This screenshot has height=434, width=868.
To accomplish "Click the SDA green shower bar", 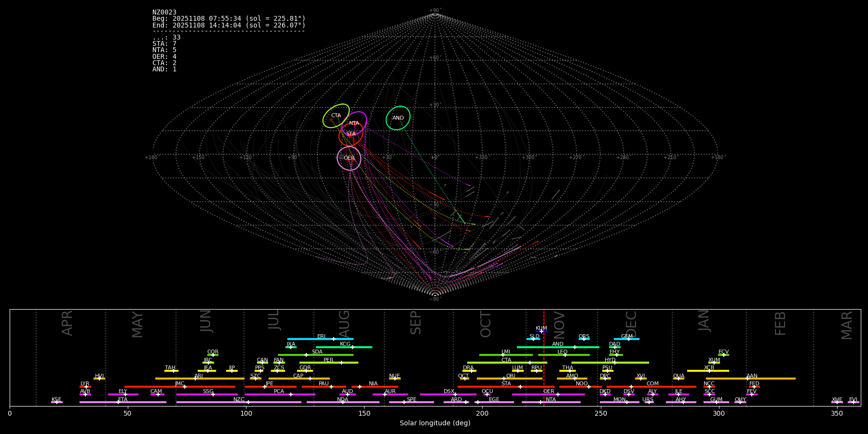I will click(316, 355).
